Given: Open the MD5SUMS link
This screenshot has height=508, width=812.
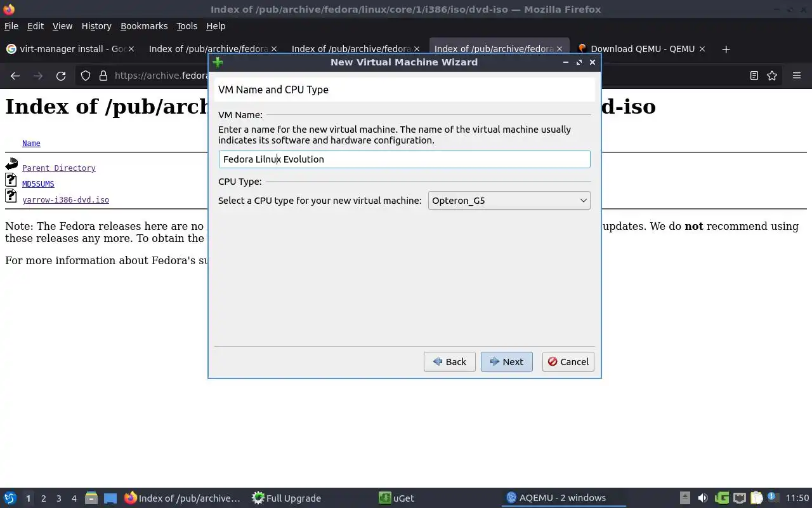Looking at the screenshot, I should coord(38,184).
